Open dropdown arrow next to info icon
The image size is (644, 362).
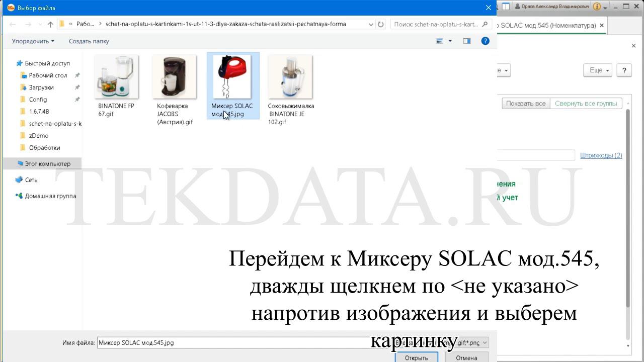point(605,7)
